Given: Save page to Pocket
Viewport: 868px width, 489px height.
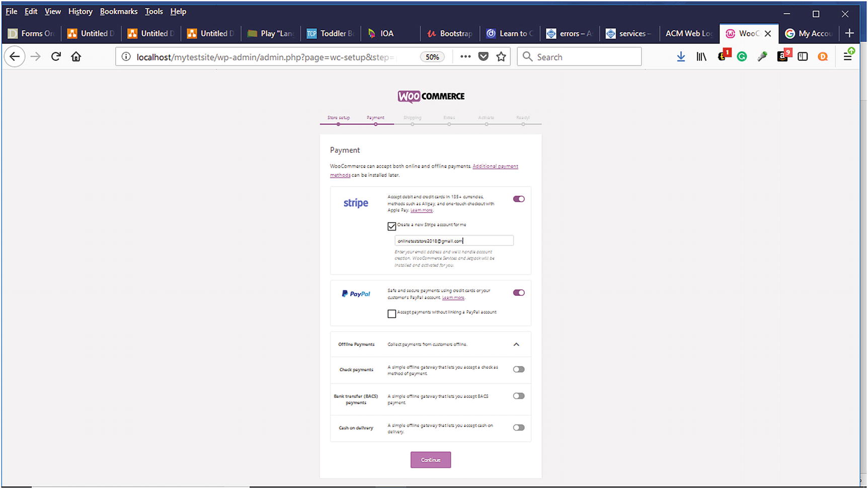Looking at the screenshot, I should tap(484, 57).
